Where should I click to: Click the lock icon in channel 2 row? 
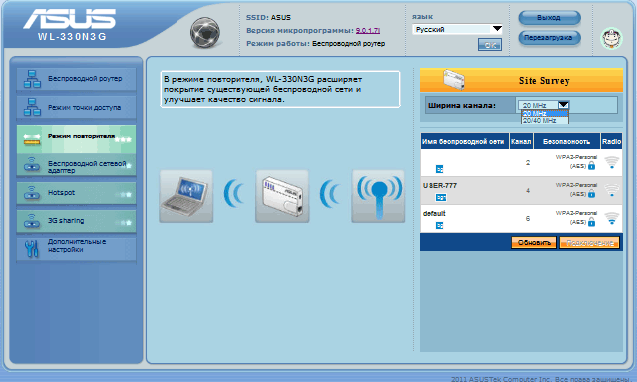point(592,165)
